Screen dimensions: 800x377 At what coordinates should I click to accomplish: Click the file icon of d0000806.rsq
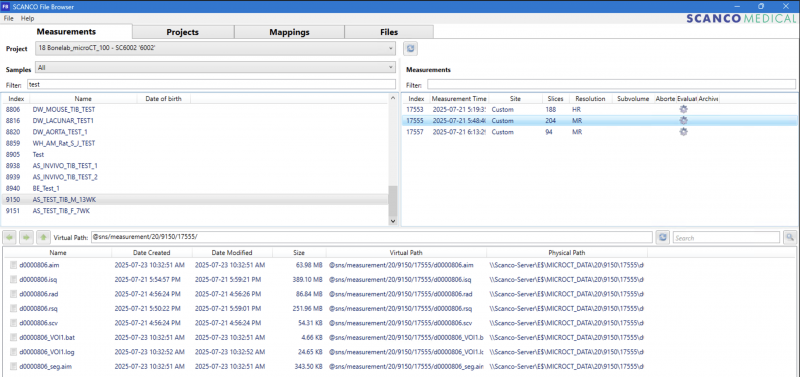click(x=14, y=309)
